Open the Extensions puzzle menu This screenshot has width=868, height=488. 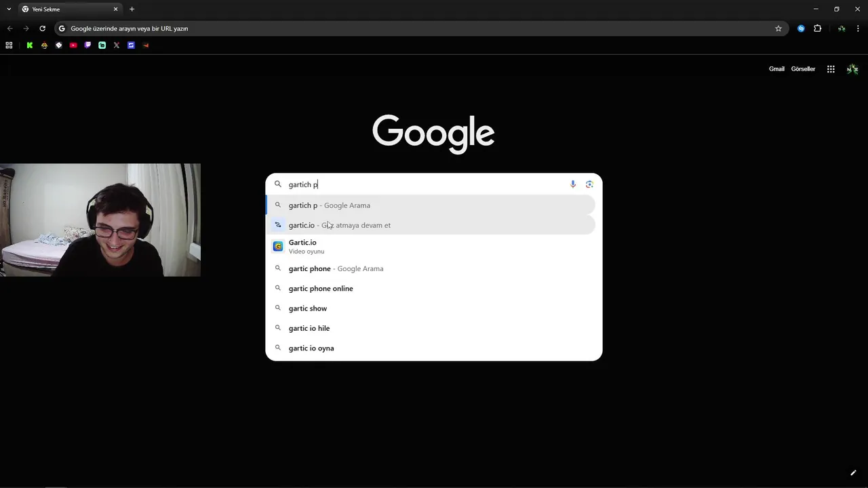click(817, 28)
